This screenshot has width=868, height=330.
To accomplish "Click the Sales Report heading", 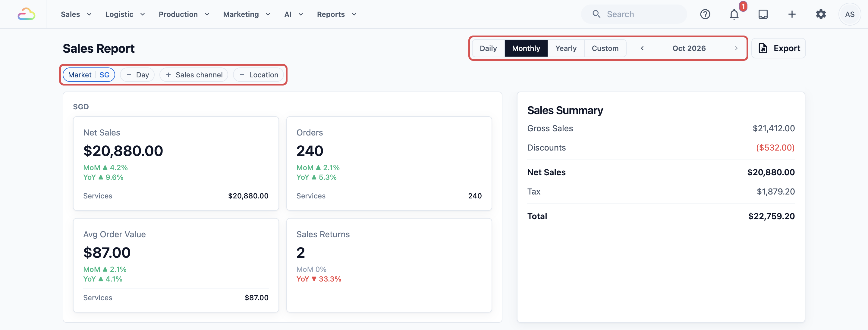I will (x=99, y=48).
